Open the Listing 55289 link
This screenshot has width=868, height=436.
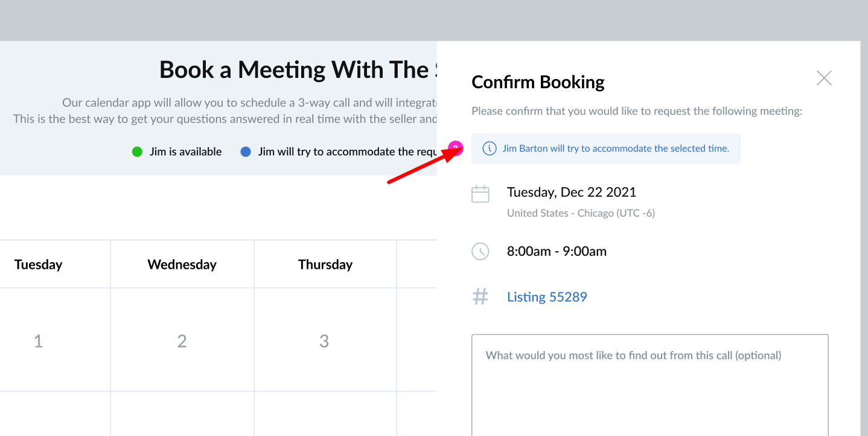(547, 297)
